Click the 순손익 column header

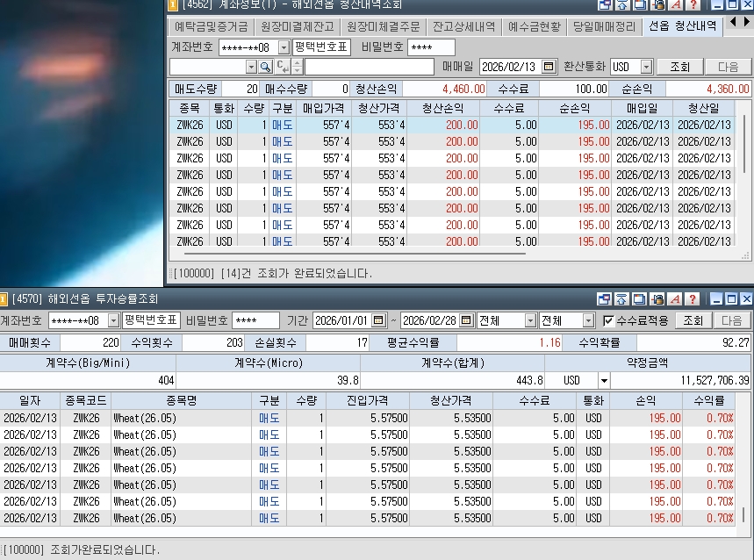point(575,108)
